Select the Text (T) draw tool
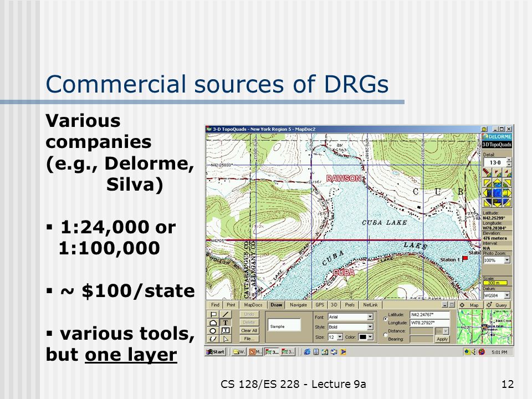532x399 pixels. click(x=226, y=323)
